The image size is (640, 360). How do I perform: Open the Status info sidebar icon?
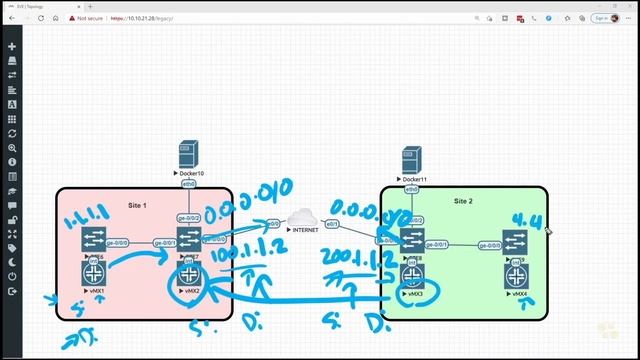[x=12, y=162]
